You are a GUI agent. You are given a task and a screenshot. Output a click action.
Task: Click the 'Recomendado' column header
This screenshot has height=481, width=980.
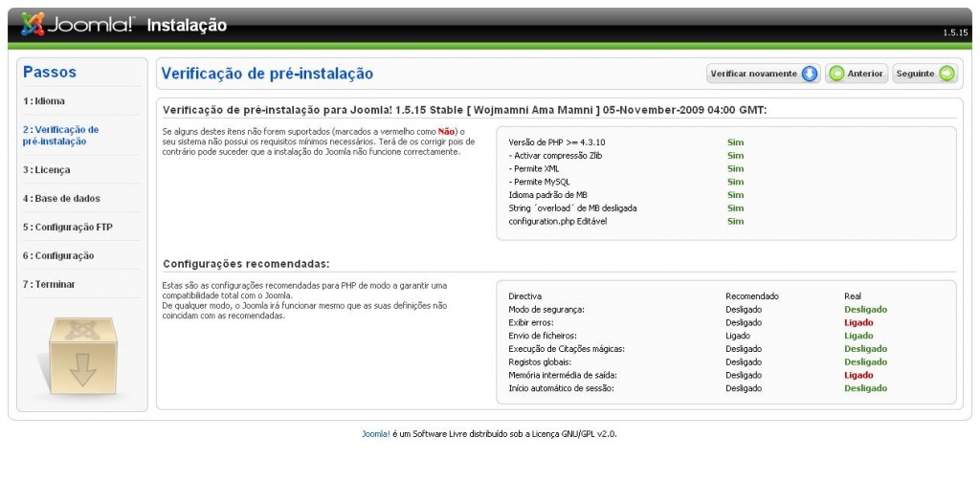tap(752, 296)
